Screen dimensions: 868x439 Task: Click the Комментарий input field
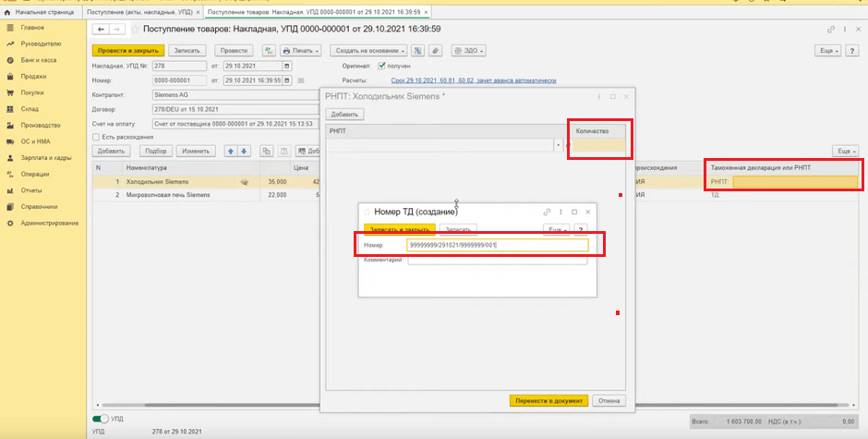coord(497,261)
